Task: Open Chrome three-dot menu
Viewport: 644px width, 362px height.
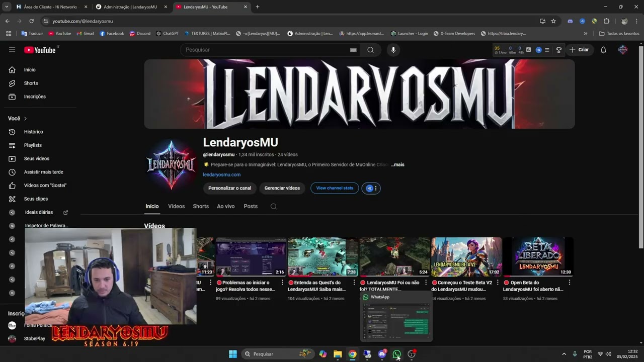Action: (x=637, y=21)
